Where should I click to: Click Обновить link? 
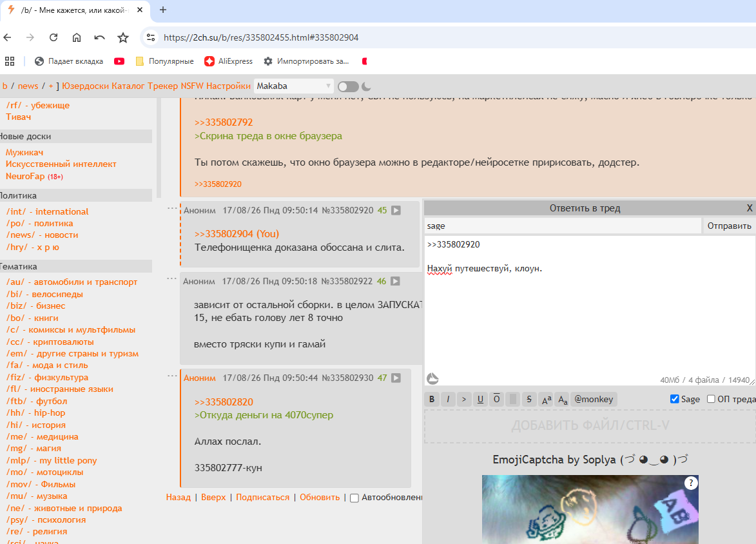pos(320,497)
